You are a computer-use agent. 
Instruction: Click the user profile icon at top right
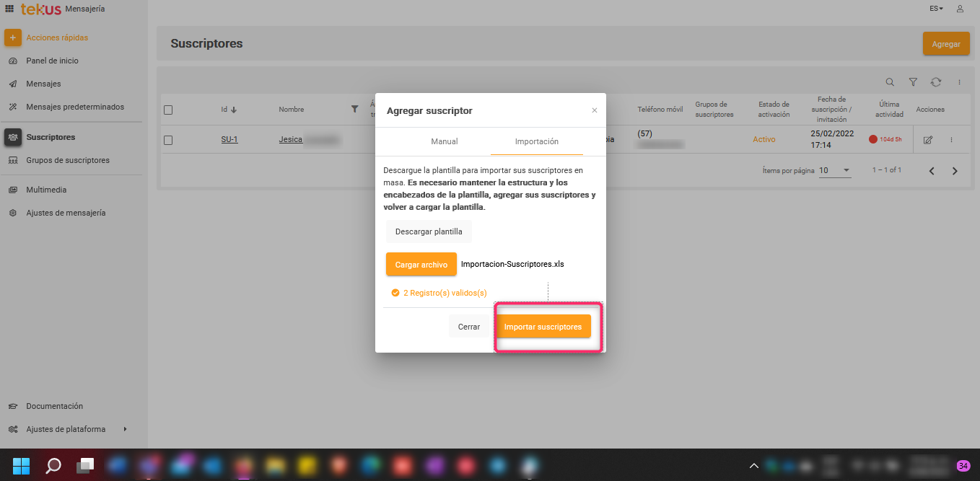point(960,9)
